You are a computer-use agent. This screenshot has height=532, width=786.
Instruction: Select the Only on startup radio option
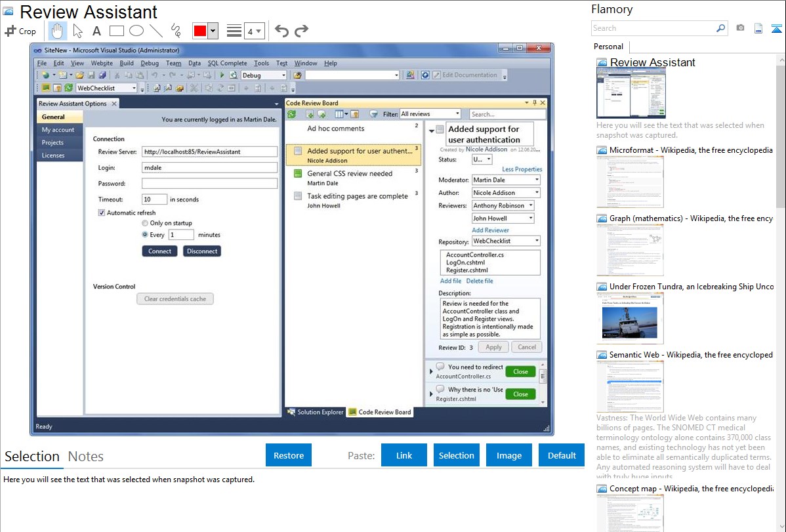145,223
